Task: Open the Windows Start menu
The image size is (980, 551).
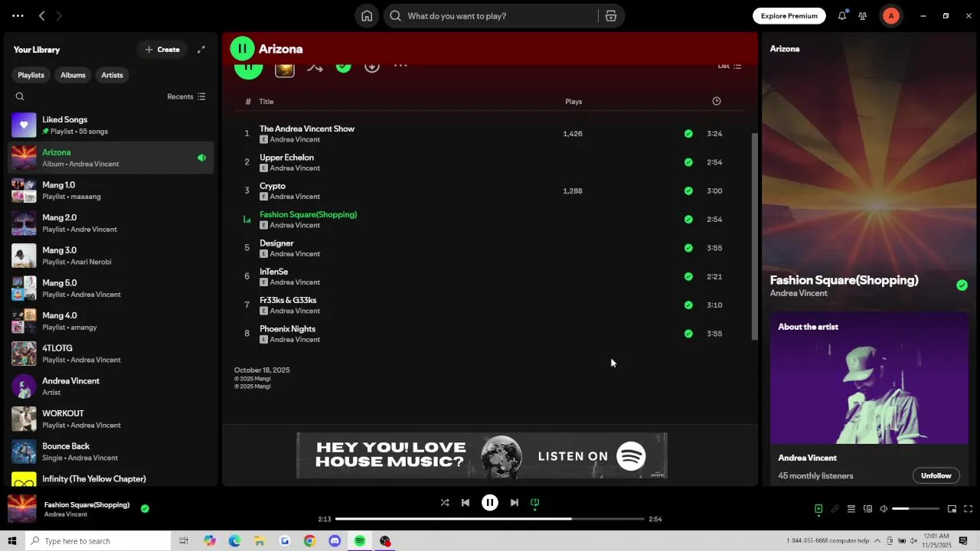Action: [12, 541]
